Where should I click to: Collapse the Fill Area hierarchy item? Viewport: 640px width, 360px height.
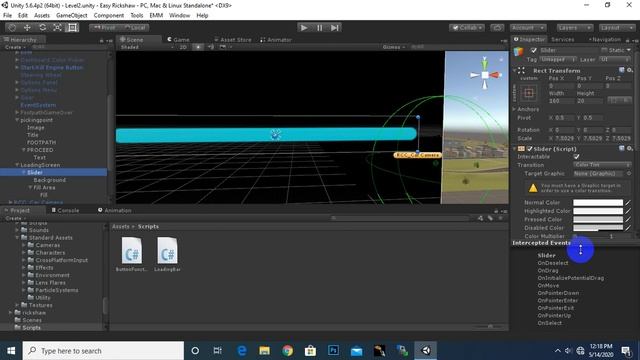point(30,187)
